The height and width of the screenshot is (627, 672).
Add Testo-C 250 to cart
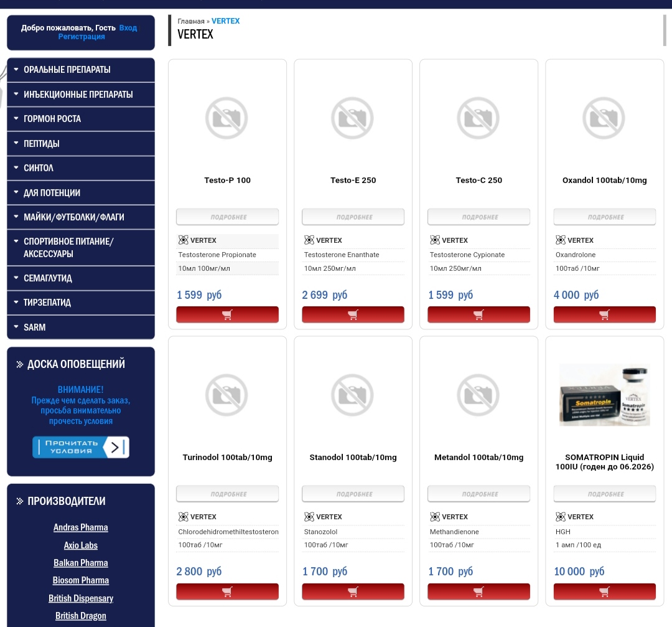478,314
